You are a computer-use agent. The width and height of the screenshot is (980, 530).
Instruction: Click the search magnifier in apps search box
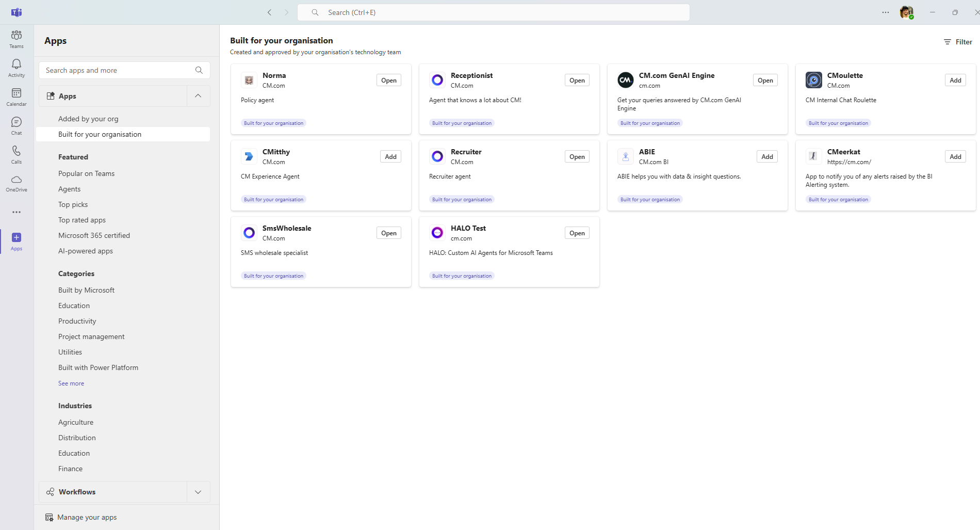[x=199, y=70]
